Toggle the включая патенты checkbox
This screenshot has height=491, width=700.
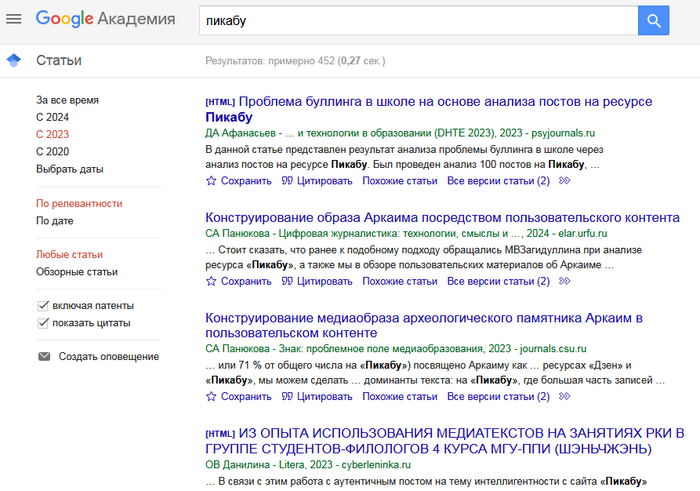click(43, 306)
